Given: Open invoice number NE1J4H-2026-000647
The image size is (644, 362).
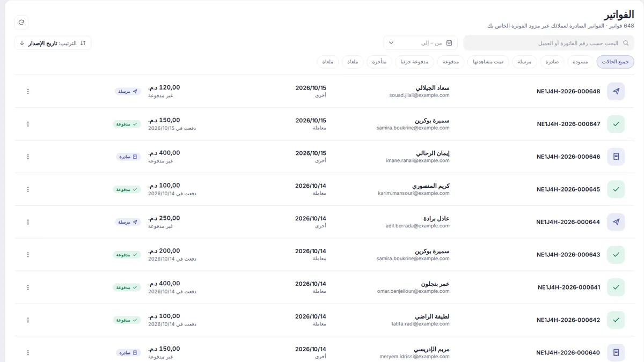Looking at the screenshot, I should (x=568, y=124).
